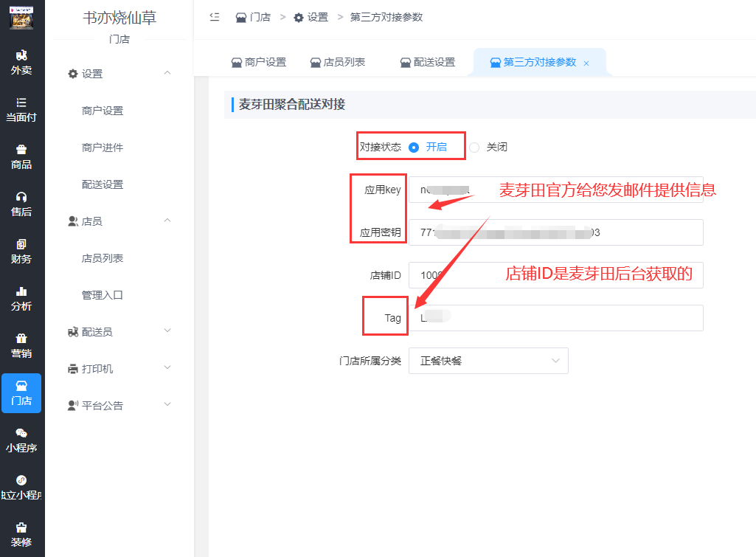Click the 店铺ID input field
Image resolution: width=756 pixels, height=557 pixels.
556,275
